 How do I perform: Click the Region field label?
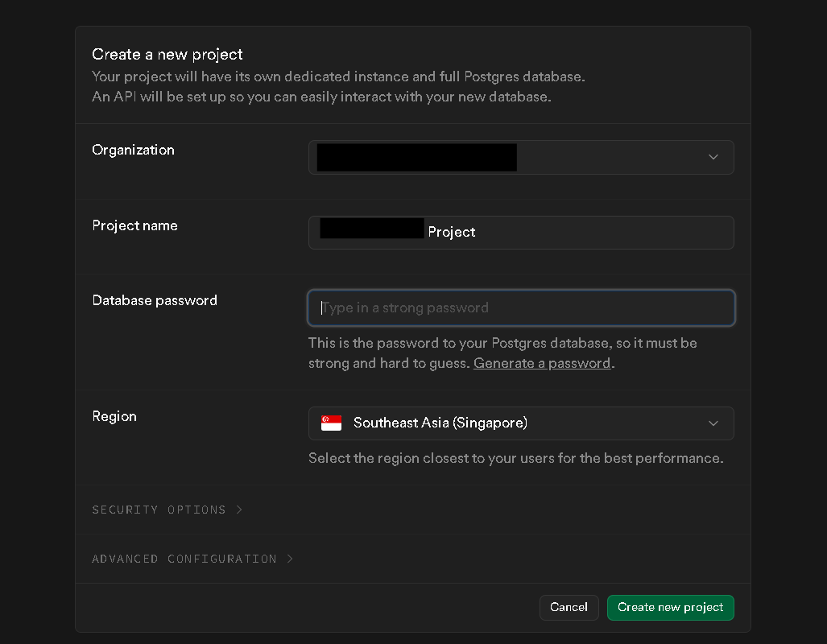click(x=114, y=416)
